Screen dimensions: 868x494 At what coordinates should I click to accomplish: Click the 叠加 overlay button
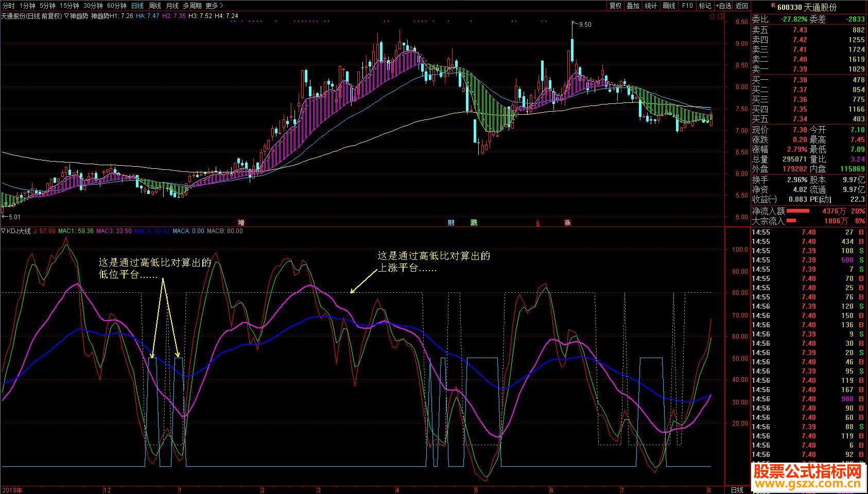tap(633, 6)
